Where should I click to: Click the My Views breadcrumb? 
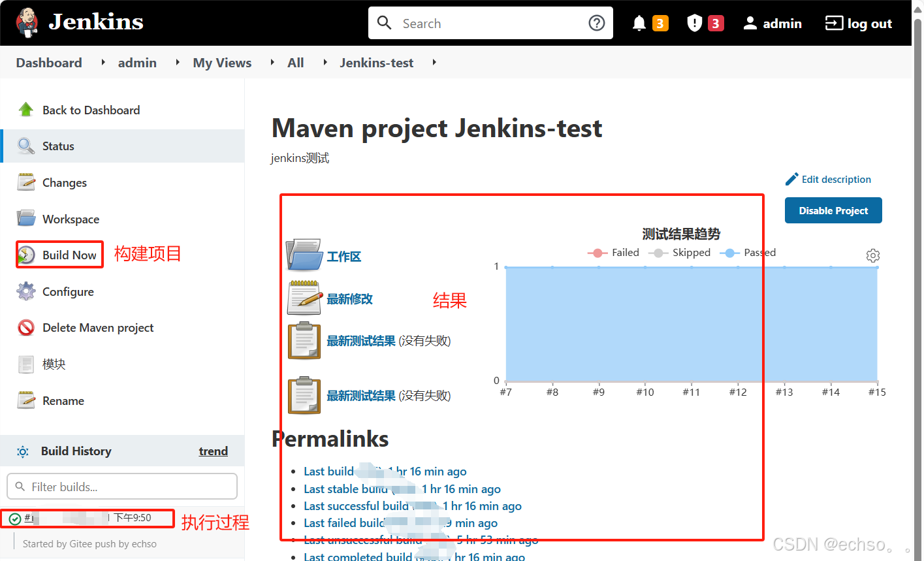pos(222,63)
